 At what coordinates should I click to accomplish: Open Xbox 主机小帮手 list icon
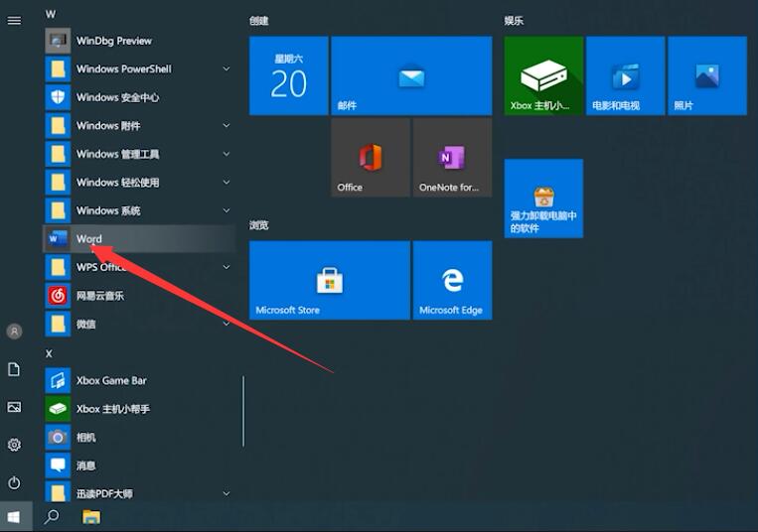(58, 409)
